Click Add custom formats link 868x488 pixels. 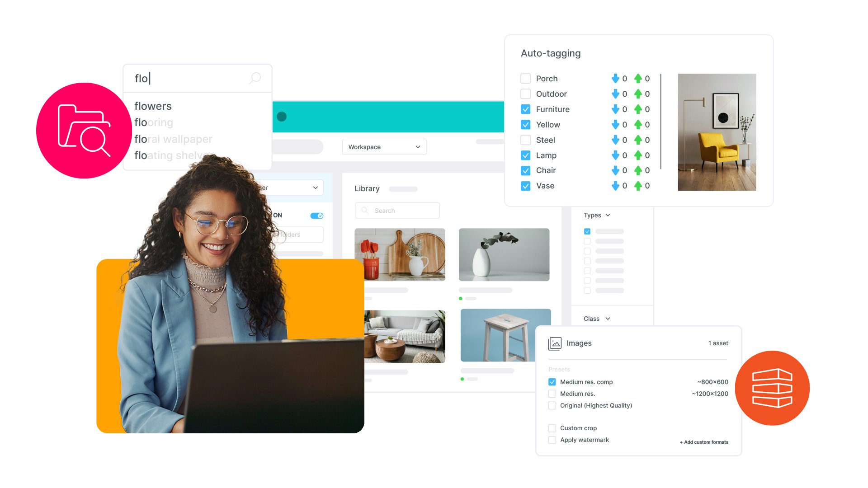705,442
